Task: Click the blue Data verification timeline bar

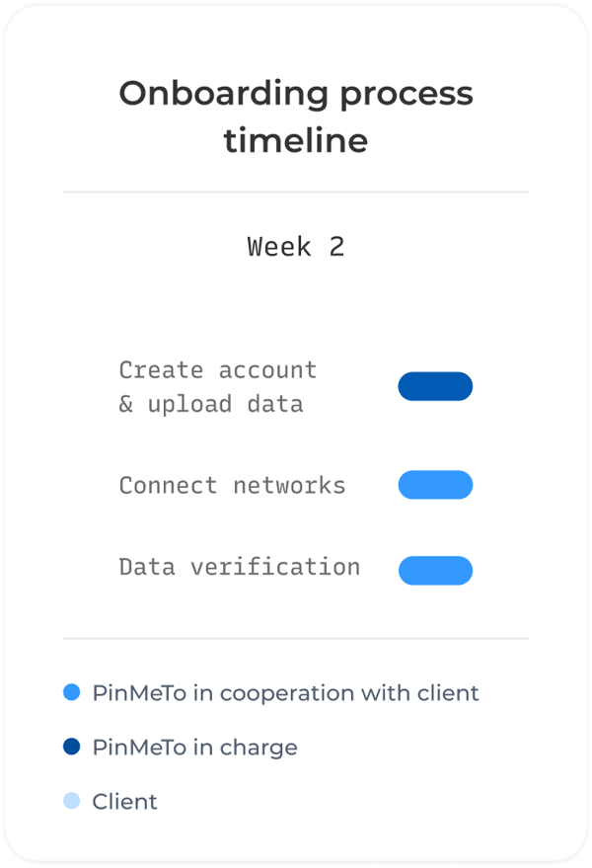Action: click(435, 570)
